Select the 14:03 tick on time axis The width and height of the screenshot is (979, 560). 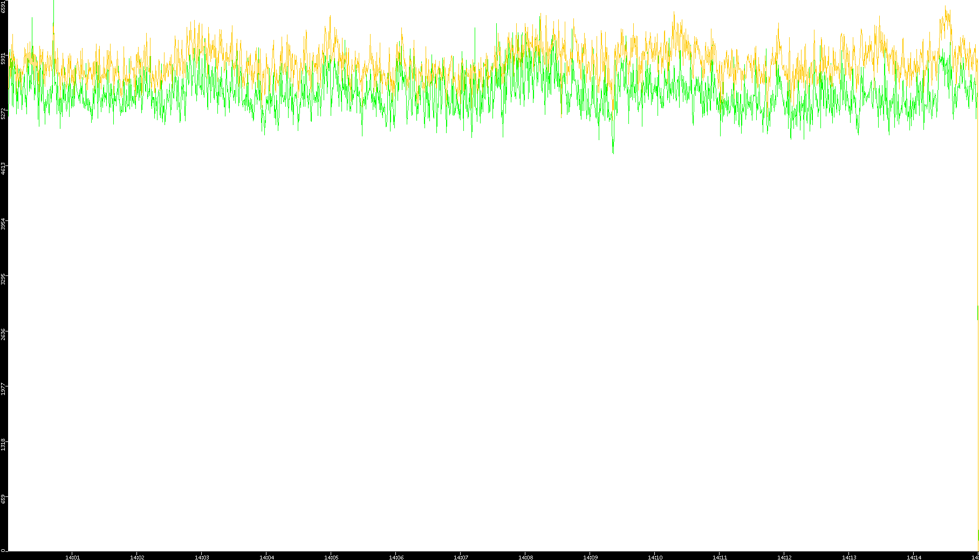click(x=202, y=557)
